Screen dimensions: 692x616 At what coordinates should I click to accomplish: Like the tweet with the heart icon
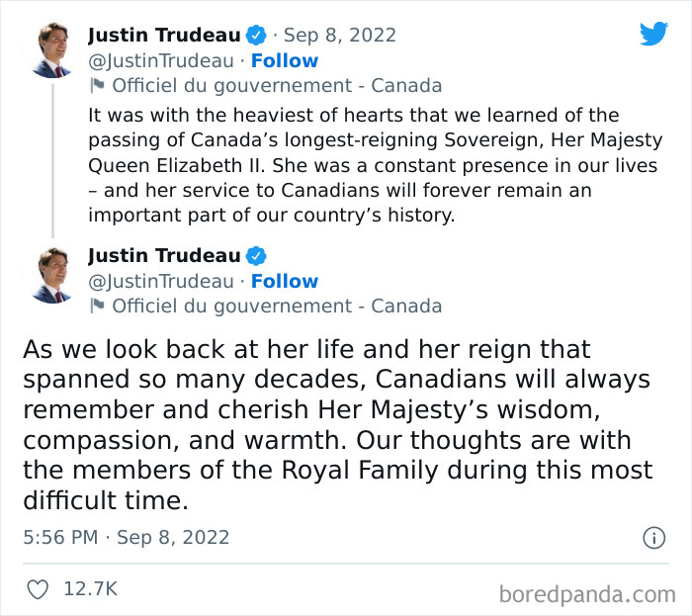(x=38, y=589)
